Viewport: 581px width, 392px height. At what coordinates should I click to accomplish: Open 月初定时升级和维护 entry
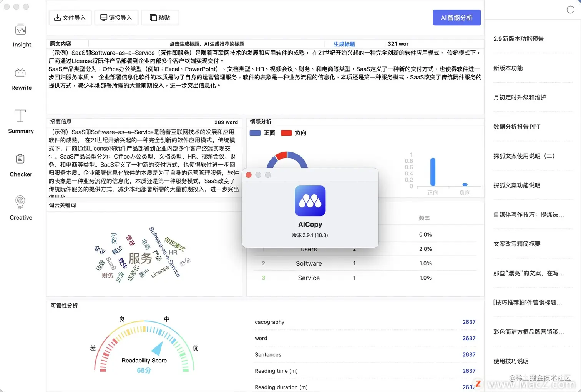coord(520,98)
